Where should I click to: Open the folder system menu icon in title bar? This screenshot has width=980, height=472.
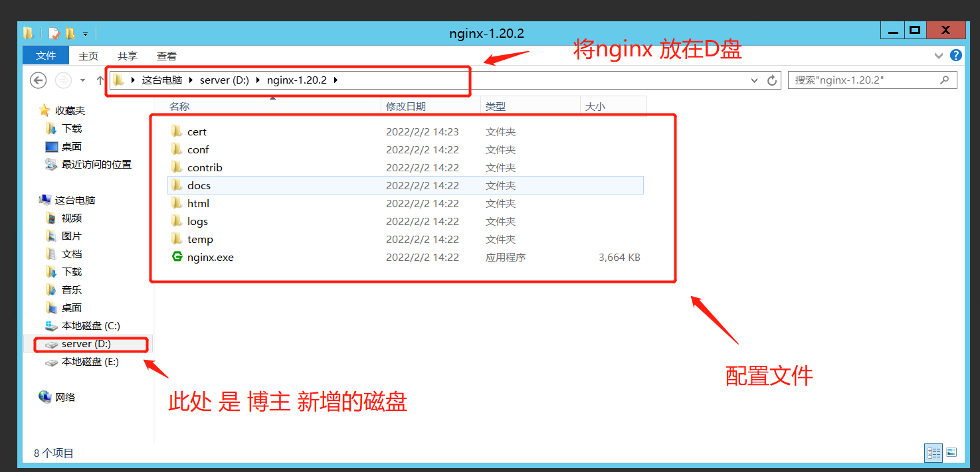[x=29, y=33]
